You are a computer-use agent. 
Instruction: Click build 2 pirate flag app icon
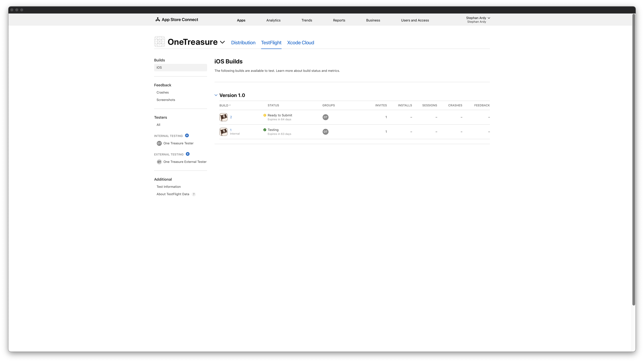click(223, 117)
